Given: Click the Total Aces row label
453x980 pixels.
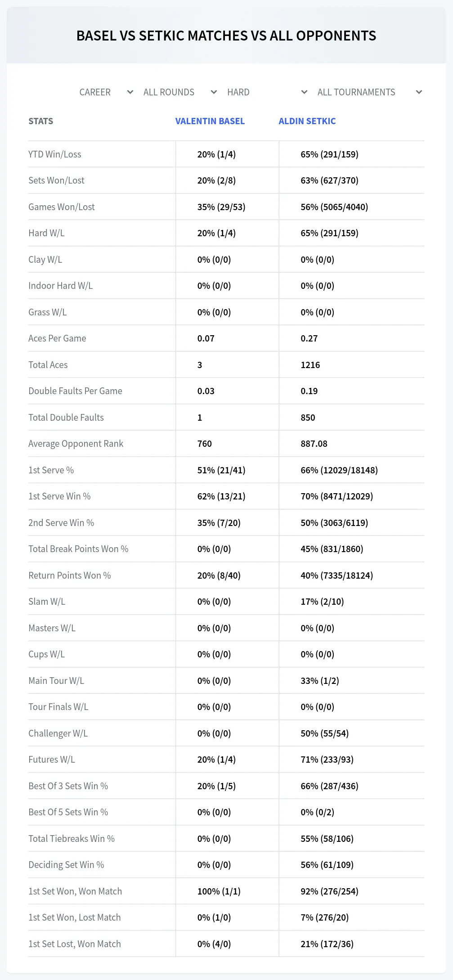Looking at the screenshot, I should 48,365.
